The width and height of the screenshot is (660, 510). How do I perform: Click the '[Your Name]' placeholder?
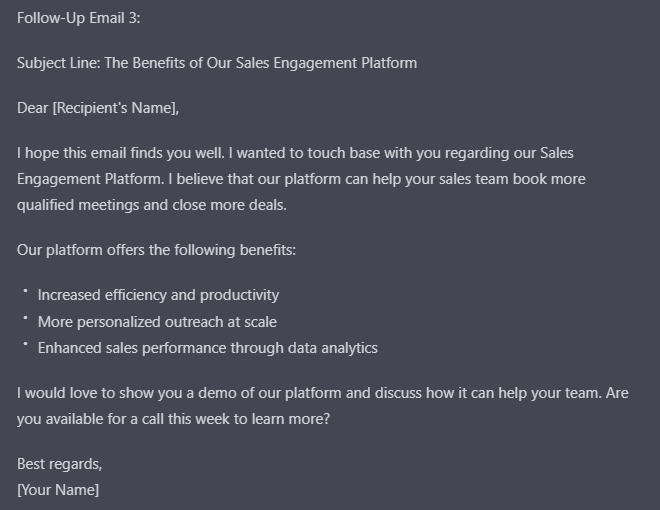point(58,490)
